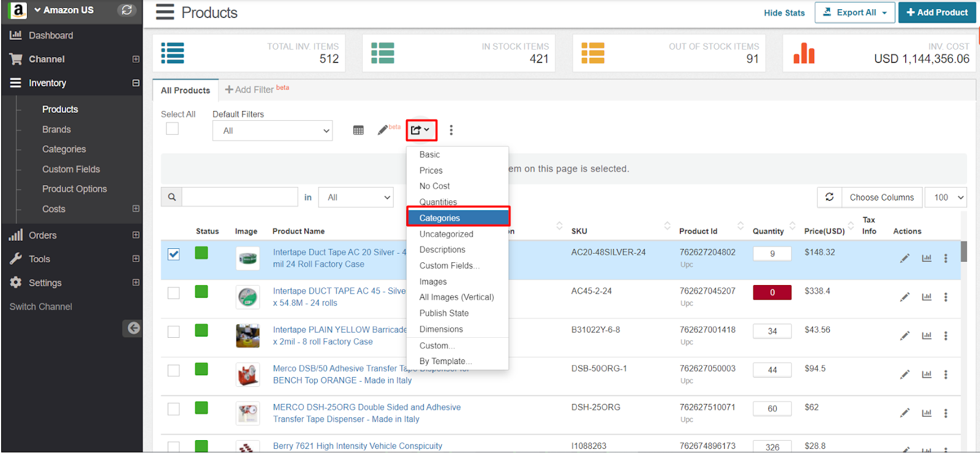Uncheck the Intertape Duct Tape AC 20 row
This screenshot has width=980, height=453.
(174, 254)
